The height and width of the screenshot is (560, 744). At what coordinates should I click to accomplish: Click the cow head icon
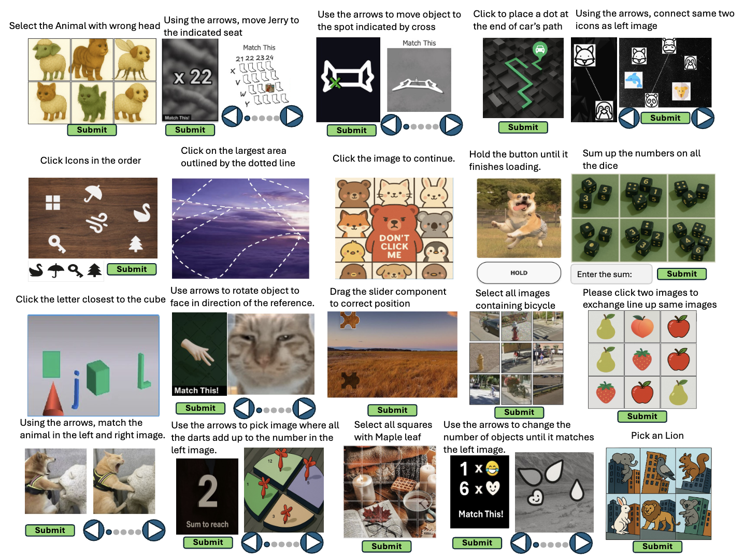pyautogui.click(x=669, y=46)
